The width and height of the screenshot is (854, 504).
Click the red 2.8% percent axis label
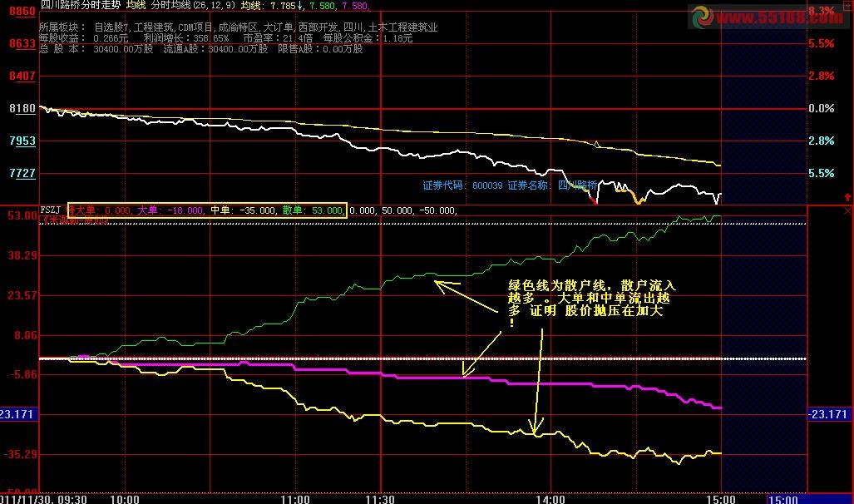[822, 76]
